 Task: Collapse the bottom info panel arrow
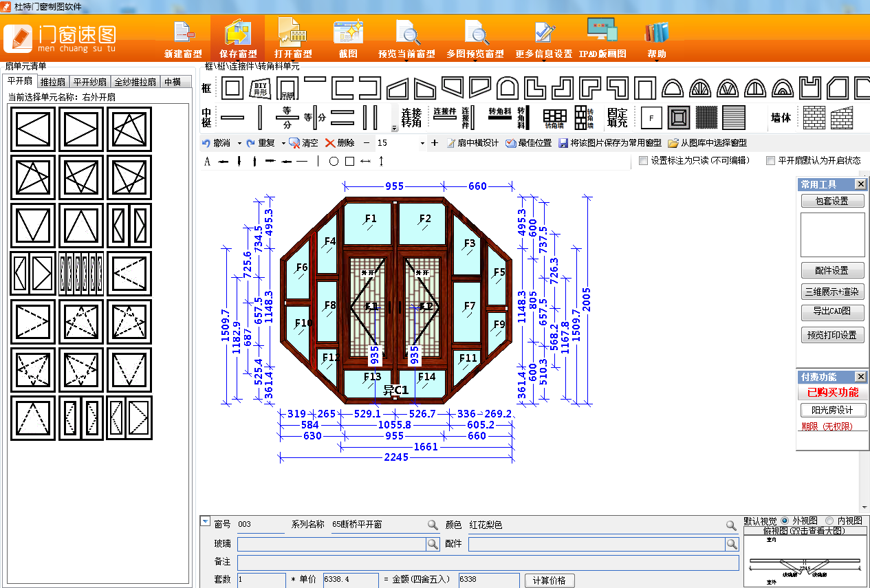[x=205, y=521]
